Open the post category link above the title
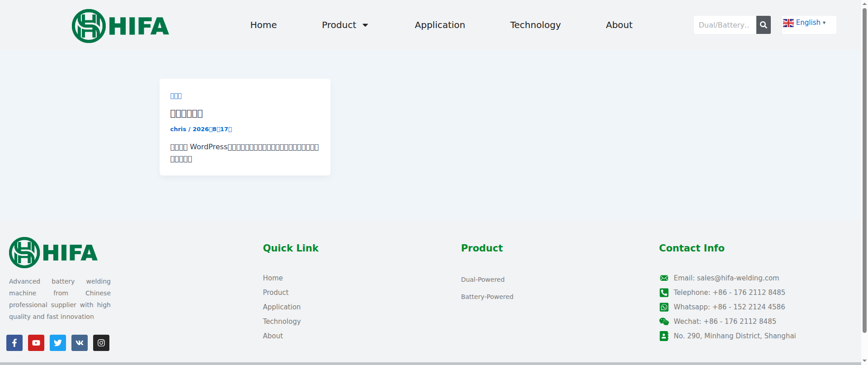Screen dimensions: 868x365 (x=176, y=96)
